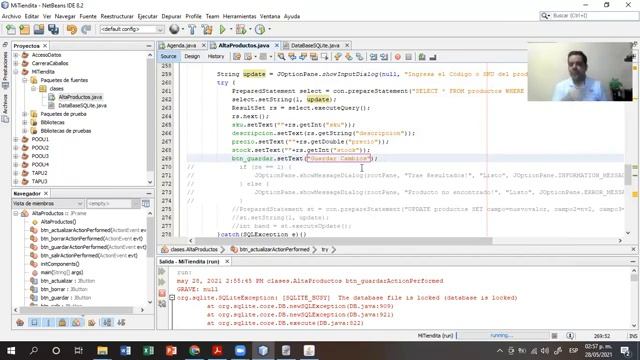Toggle Fully Qualified Names in Navigator
Viewport: 640px width, 360px height.
tap(91, 322)
